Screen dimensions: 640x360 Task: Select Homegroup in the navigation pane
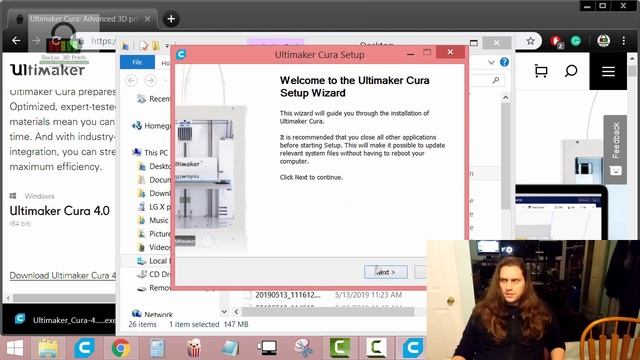(151, 126)
